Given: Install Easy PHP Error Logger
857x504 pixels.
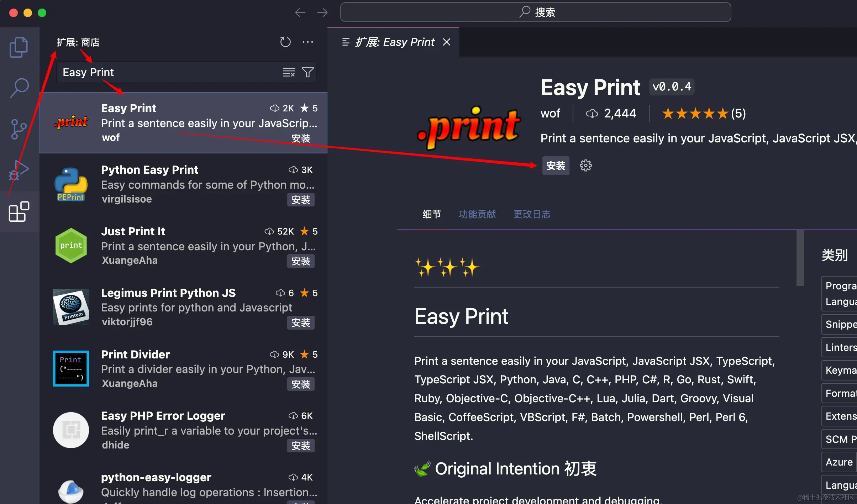Looking at the screenshot, I should point(301,446).
